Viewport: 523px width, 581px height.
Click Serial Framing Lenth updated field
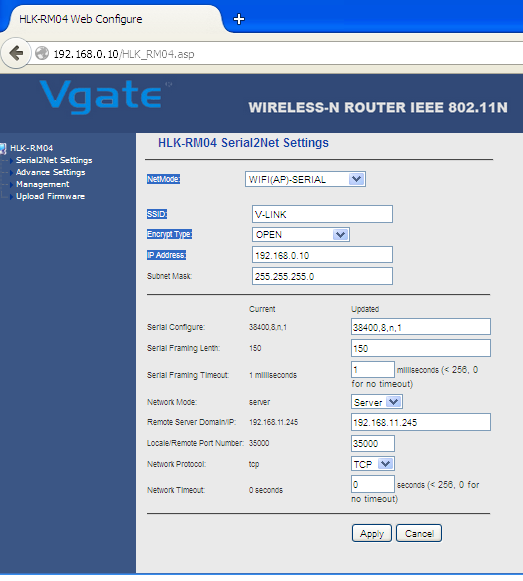(x=421, y=348)
